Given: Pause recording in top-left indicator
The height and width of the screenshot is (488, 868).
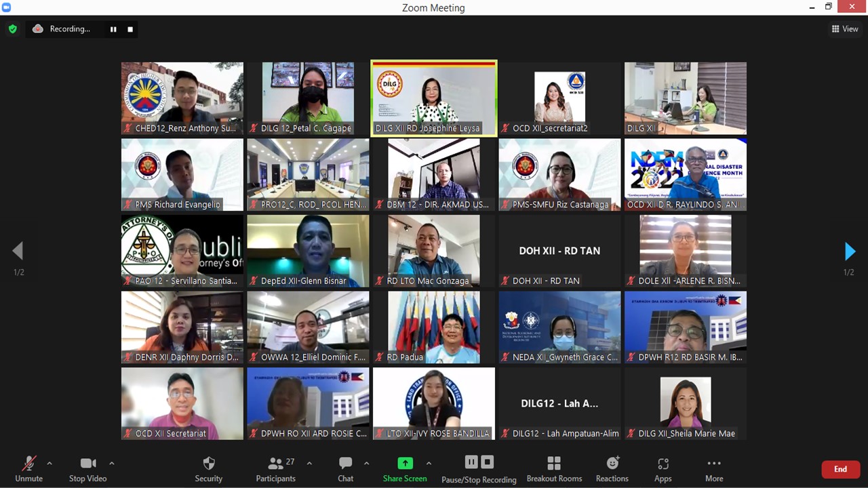Looking at the screenshot, I should [113, 29].
